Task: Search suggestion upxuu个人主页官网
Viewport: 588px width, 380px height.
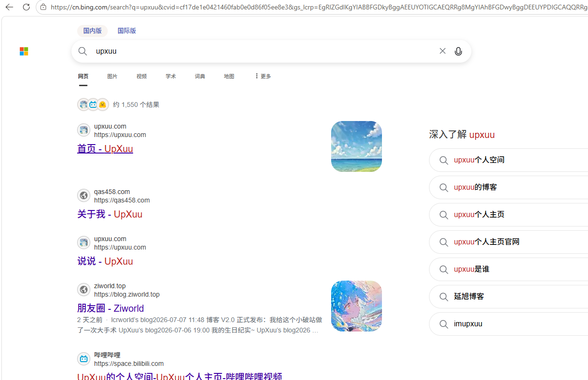Action: (509, 242)
